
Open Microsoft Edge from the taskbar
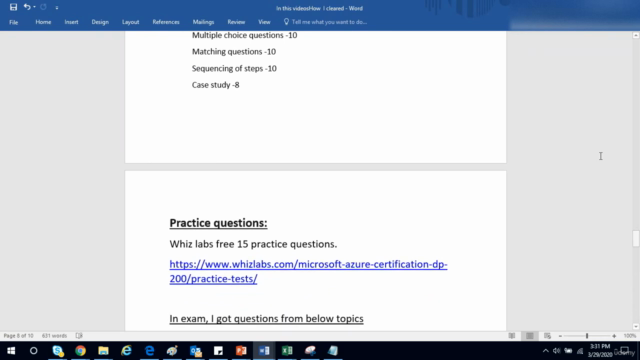[149, 351]
